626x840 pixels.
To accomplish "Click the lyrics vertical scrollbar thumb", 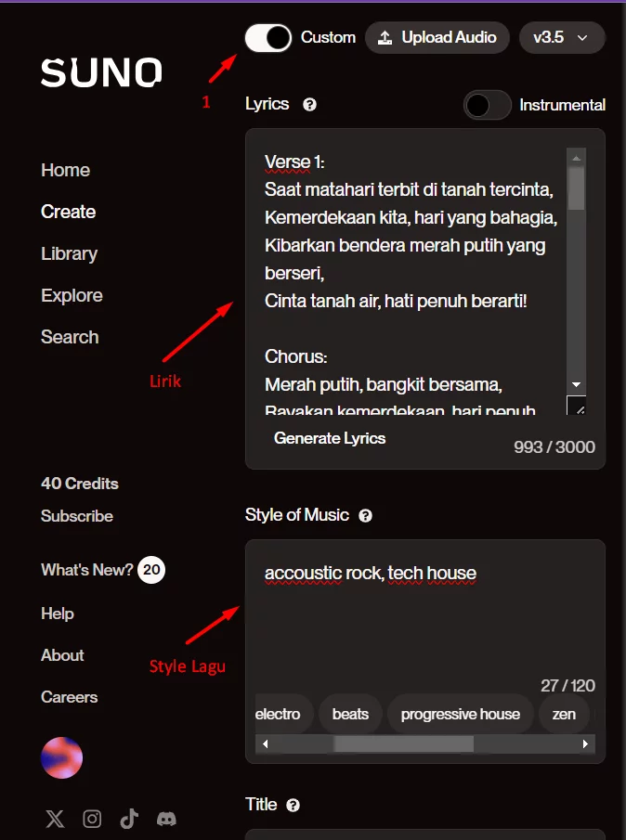I will [x=576, y=188].
